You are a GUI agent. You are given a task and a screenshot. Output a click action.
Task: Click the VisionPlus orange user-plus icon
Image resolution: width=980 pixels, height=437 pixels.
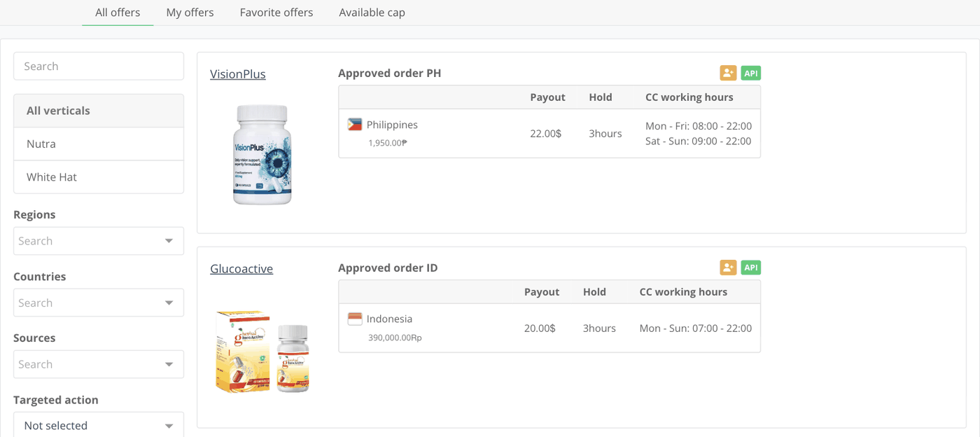728,73
